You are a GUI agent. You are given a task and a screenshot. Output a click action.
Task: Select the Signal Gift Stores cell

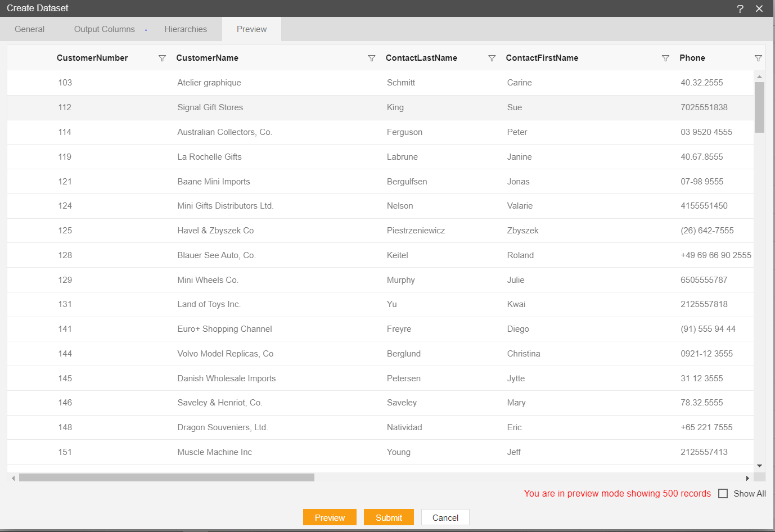click(210, 107)
